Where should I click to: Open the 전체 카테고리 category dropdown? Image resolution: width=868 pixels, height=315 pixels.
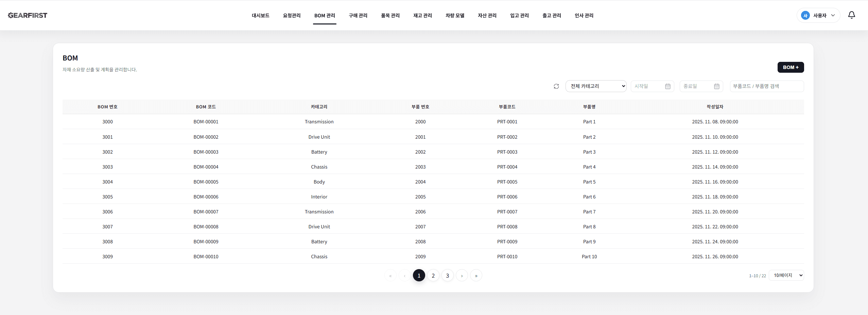pyautogui.click(x=596, y=86)
